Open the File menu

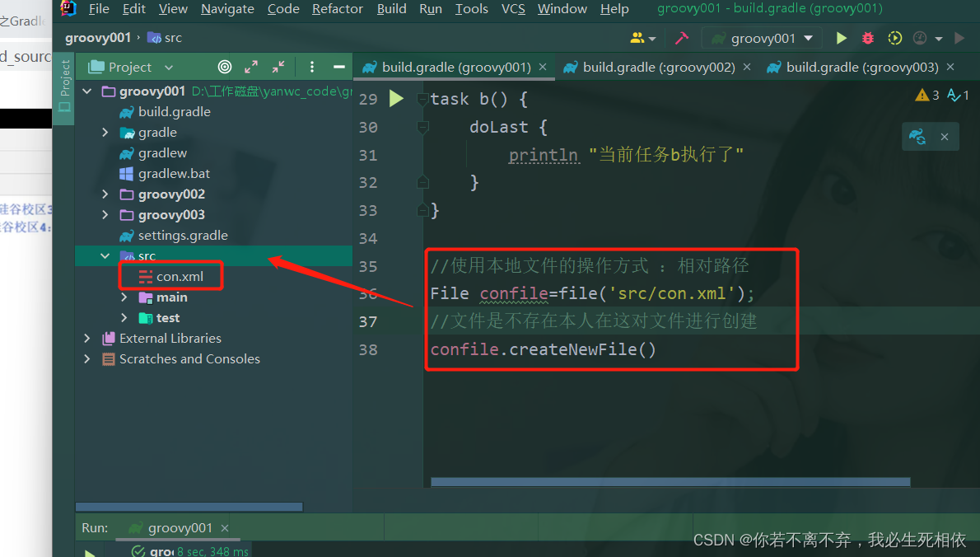[x=99, y=9]
